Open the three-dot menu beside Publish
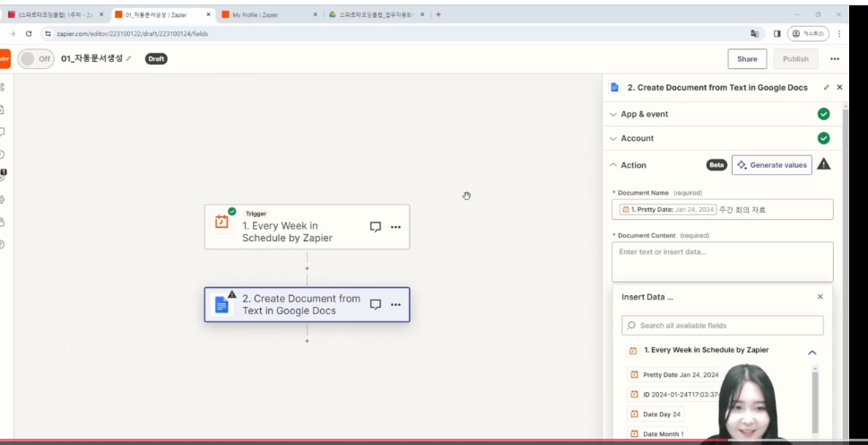Image resolution: width=868 pixels, height=445 pixels. (835, 58)
